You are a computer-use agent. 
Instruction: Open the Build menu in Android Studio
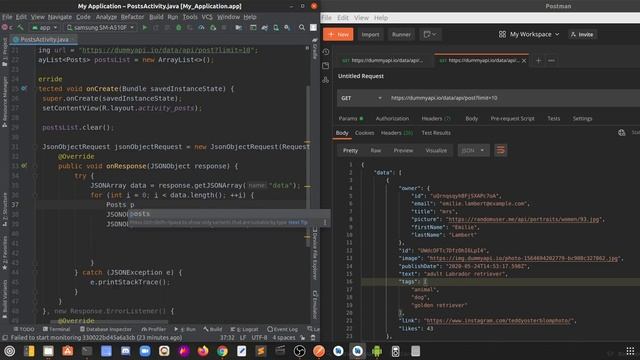point(156,17)
